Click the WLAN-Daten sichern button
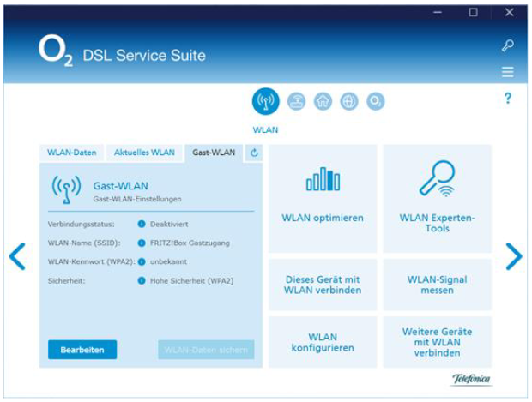The width and height of the screenshot is (532, 402). click(206, 350)
